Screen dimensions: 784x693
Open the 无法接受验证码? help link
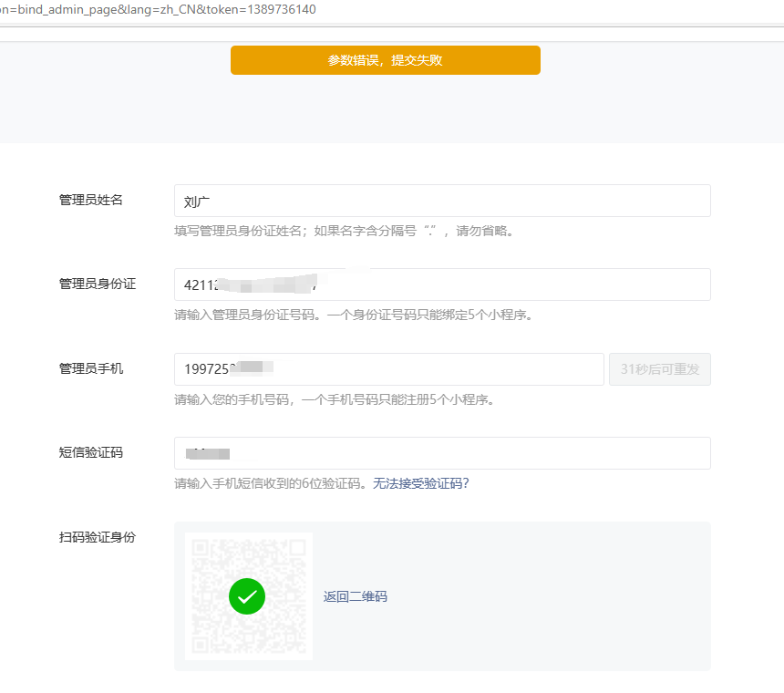tap(420, 483)
